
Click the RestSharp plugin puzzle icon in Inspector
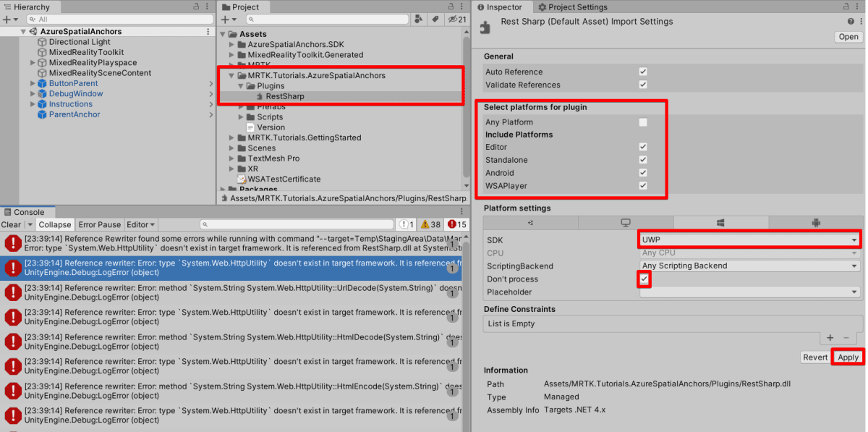pyautogui.click(x=485, y=27)
